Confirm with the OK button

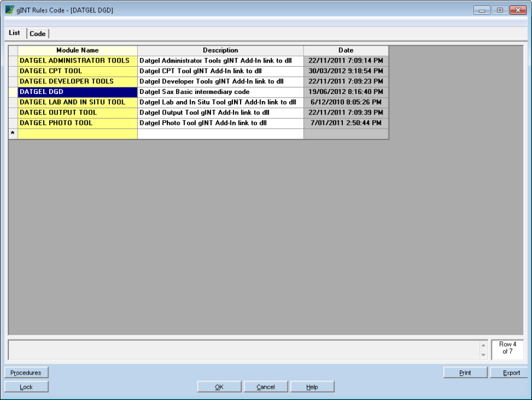coord(219,387)
